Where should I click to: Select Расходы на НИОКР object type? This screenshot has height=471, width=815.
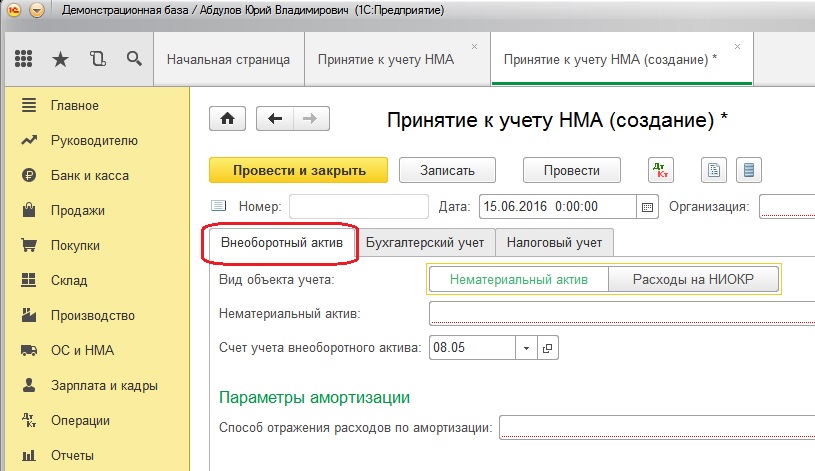click(693, 280)
